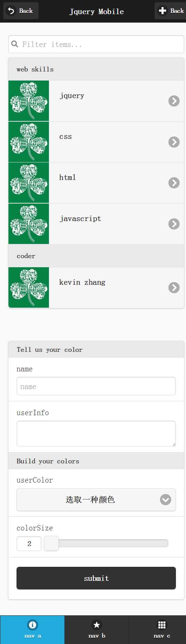Click the plus icon Back button in header
This screenshot has height=644, width=186.
170,11
